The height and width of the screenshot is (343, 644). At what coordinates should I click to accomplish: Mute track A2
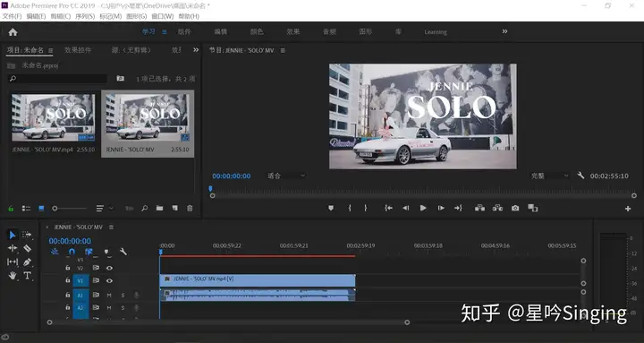pos(109,308)
